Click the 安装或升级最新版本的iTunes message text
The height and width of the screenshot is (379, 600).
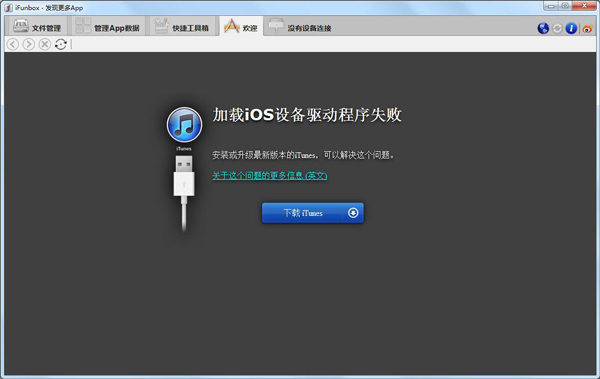pyautogui.click(x=303, y=155)
